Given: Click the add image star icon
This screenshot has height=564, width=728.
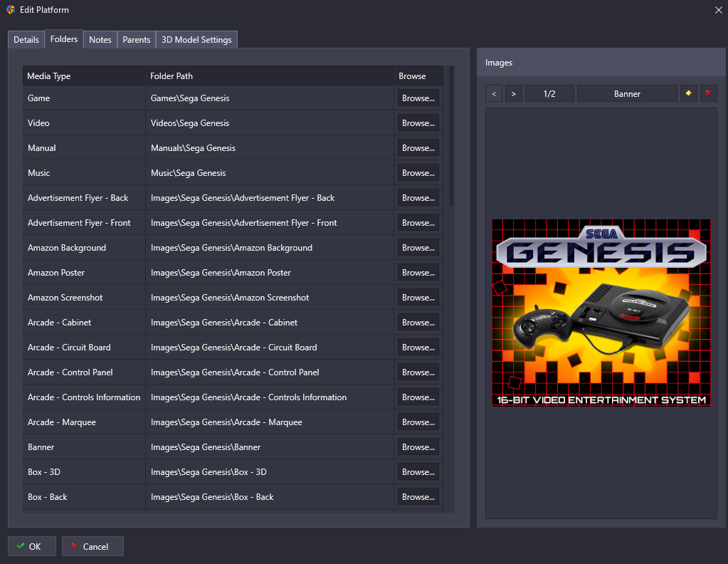Looking at the screenshot, I should [689, 93].
